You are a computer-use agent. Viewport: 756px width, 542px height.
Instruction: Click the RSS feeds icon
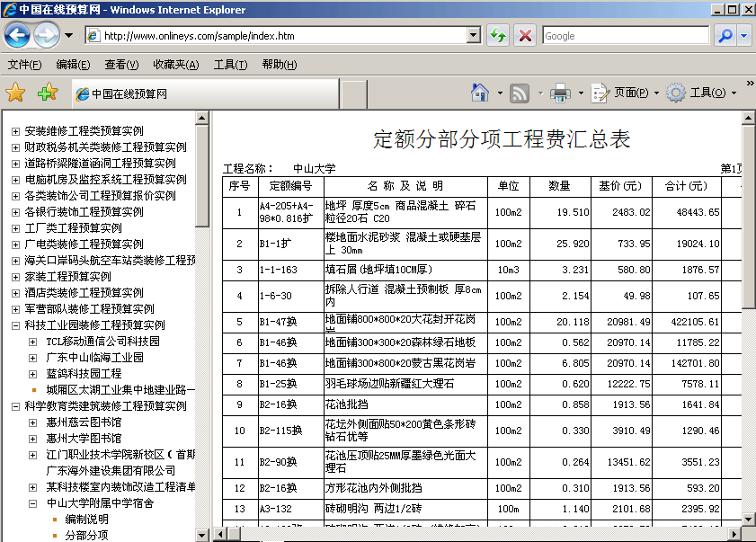(x=519, y=93)
